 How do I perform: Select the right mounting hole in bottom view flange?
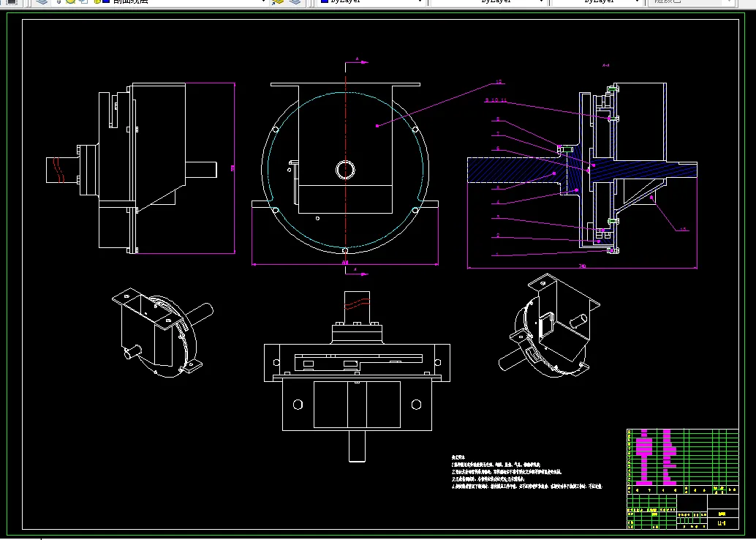[x=416, y=405]
